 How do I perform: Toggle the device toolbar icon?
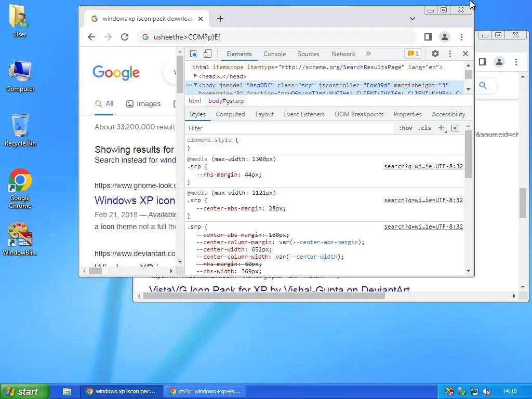(207, 54)
